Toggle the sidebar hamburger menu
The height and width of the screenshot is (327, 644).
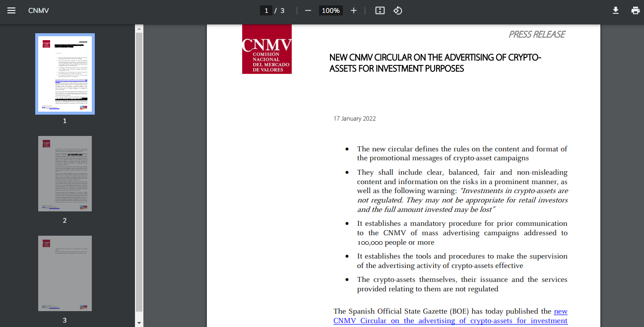tap(11, 10)
